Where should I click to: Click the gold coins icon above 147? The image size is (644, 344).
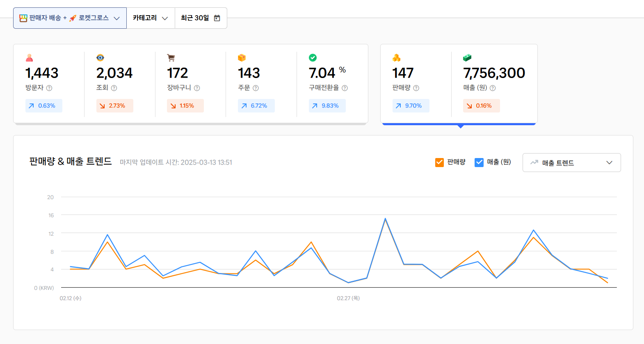(x=396, y=57)
